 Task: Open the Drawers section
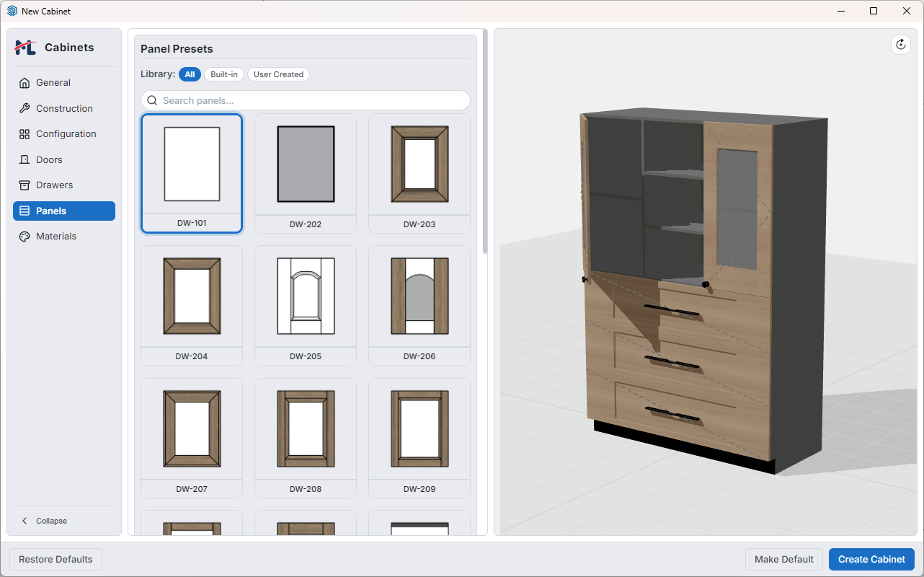[64, 185]
